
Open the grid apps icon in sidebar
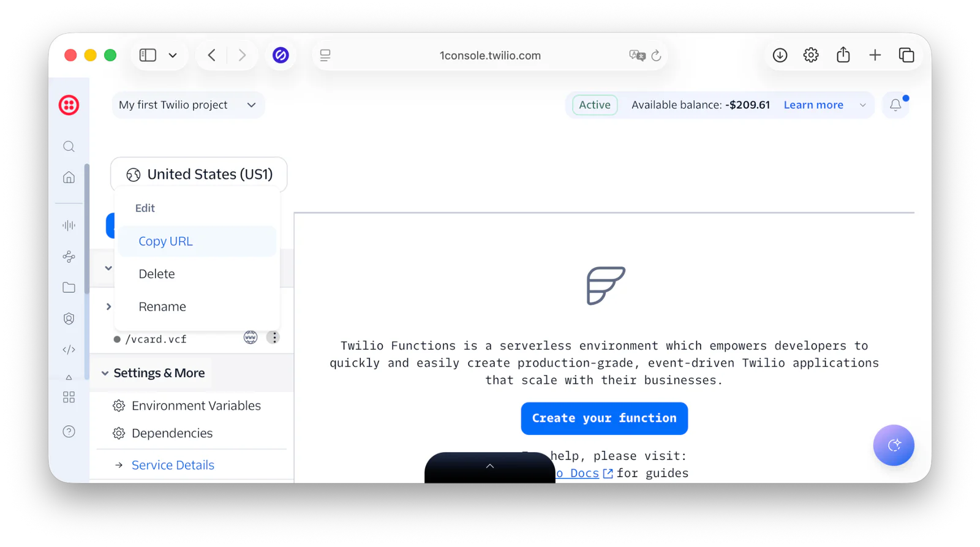(69, 398)
